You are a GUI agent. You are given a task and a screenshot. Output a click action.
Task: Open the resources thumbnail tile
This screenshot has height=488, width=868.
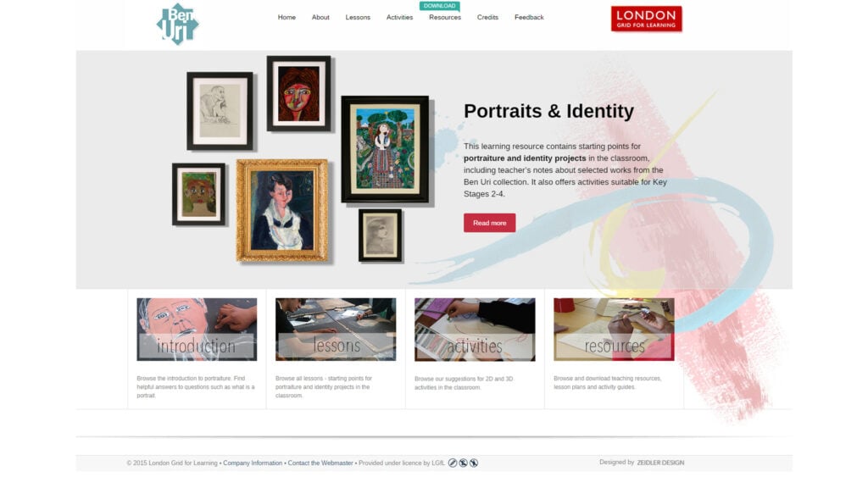[x=614, y=330]
